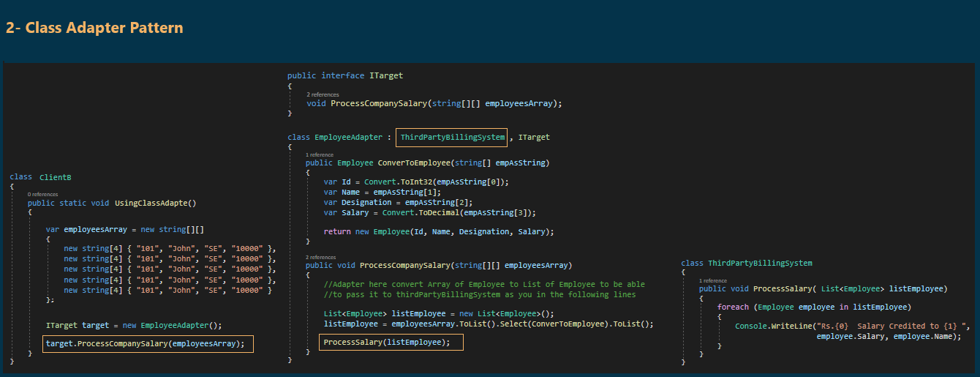Click the 'class ClientB' declaration

coord(40,177)
